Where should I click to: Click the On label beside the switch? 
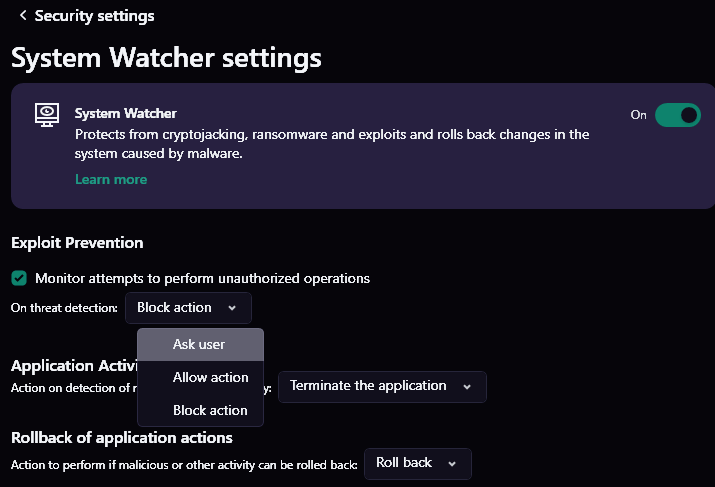(x=638, y=115)
